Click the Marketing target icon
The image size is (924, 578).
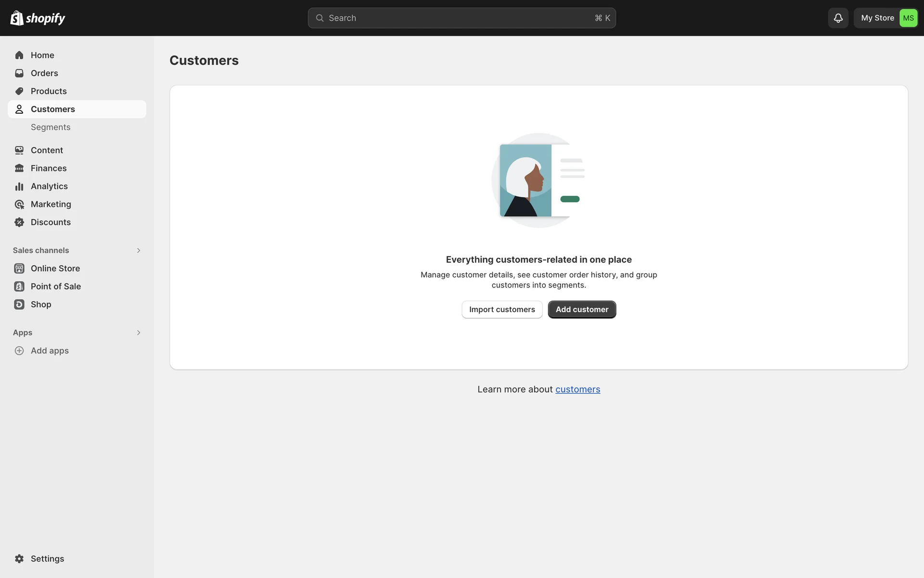(19, 204)
